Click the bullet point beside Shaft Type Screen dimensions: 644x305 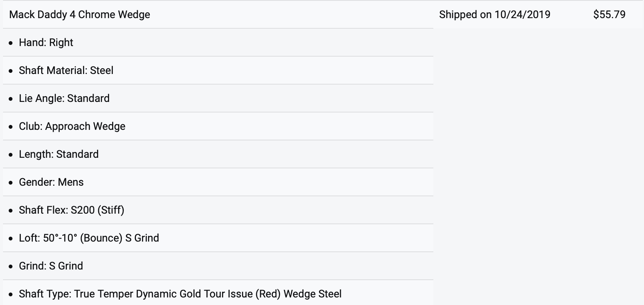click(x=11, y=294)
